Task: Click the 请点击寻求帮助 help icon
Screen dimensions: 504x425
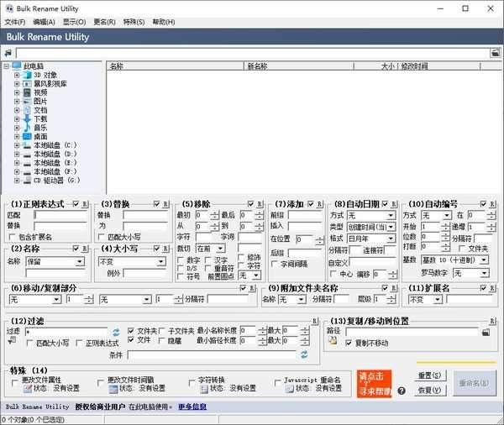Action: point(375,383)
